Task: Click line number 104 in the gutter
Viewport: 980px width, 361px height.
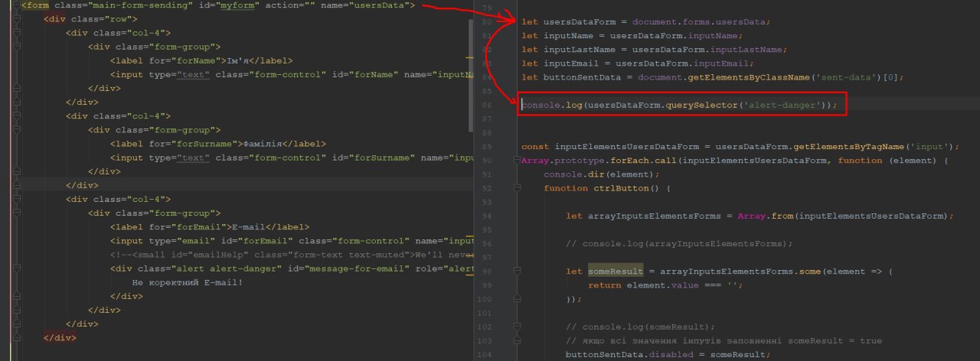Action: (x=485, y=354)
